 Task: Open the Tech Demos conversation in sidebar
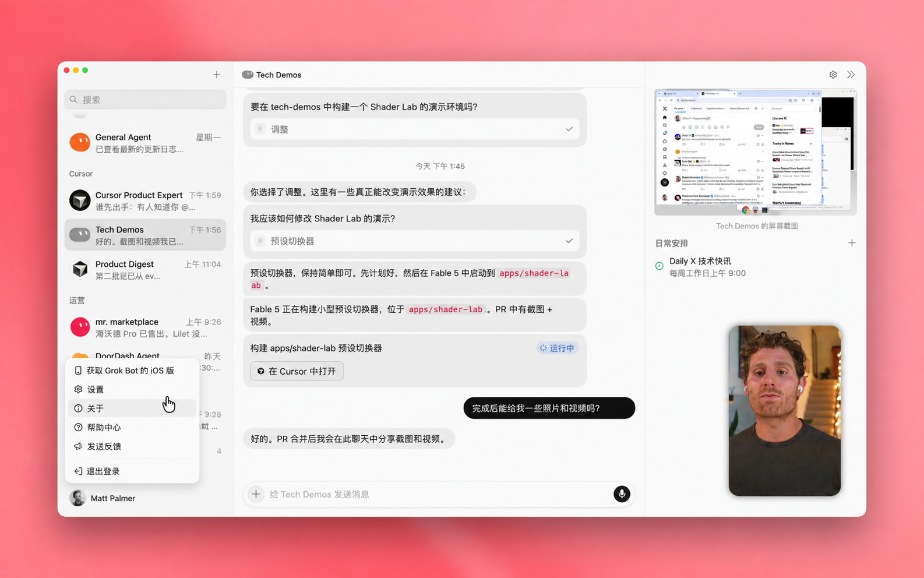coord(145,235)
